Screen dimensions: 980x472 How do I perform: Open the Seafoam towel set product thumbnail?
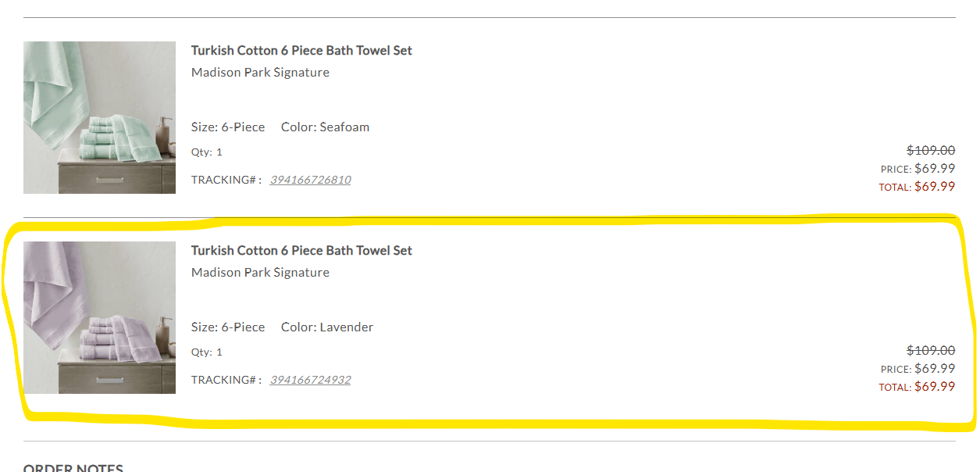tap(99, 117)
